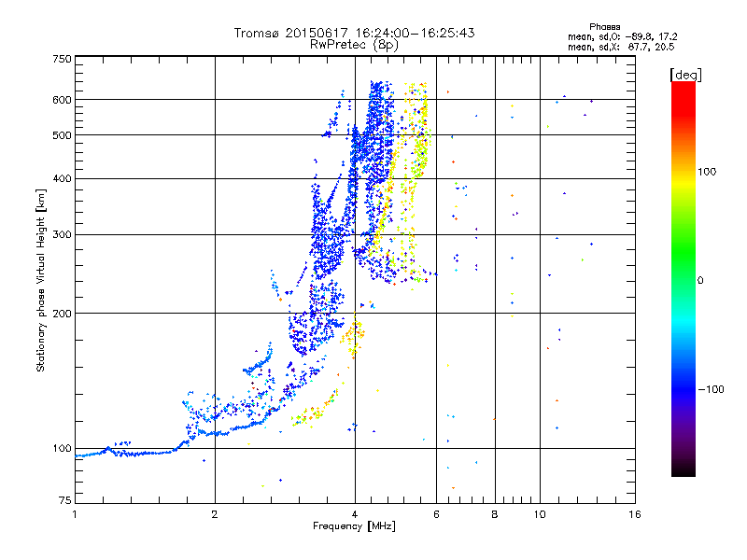747x560 pixels.
Task: Click the "6" frequency axis tick label
Action: coord(436,514)
